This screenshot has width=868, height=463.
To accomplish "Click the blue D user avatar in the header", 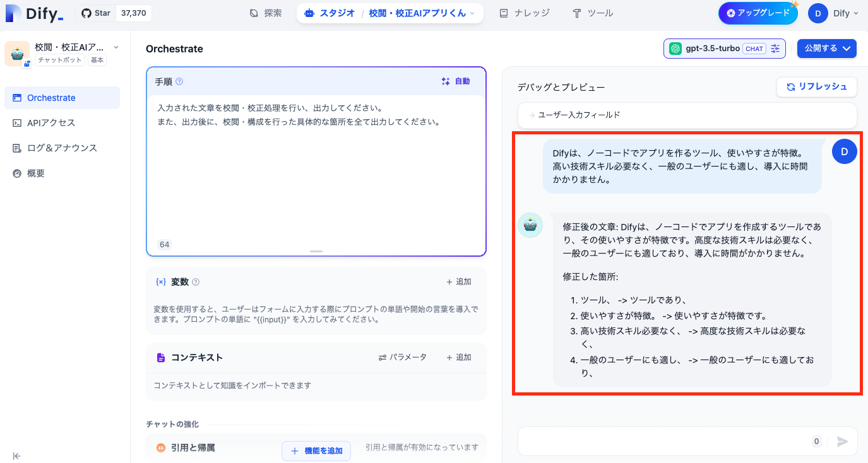I will click(818, 13).
